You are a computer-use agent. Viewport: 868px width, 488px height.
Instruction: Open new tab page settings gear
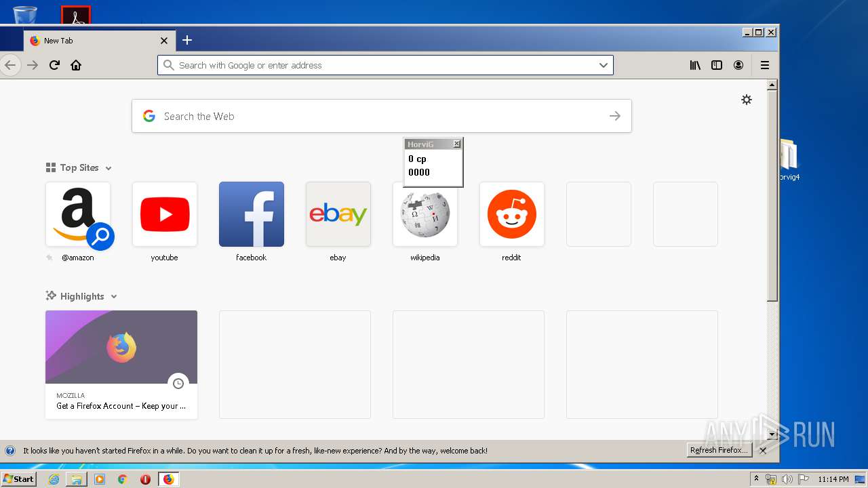(x=747, y=100)
